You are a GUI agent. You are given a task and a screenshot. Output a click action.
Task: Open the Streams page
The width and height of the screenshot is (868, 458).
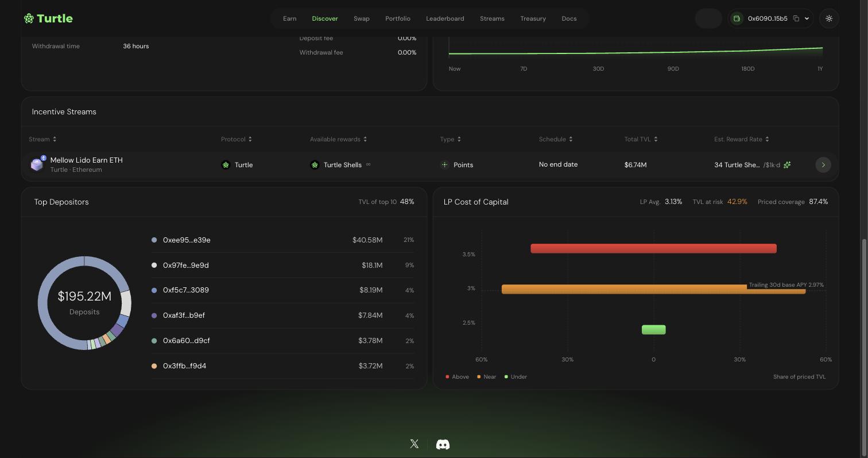[x=492, y=18]
